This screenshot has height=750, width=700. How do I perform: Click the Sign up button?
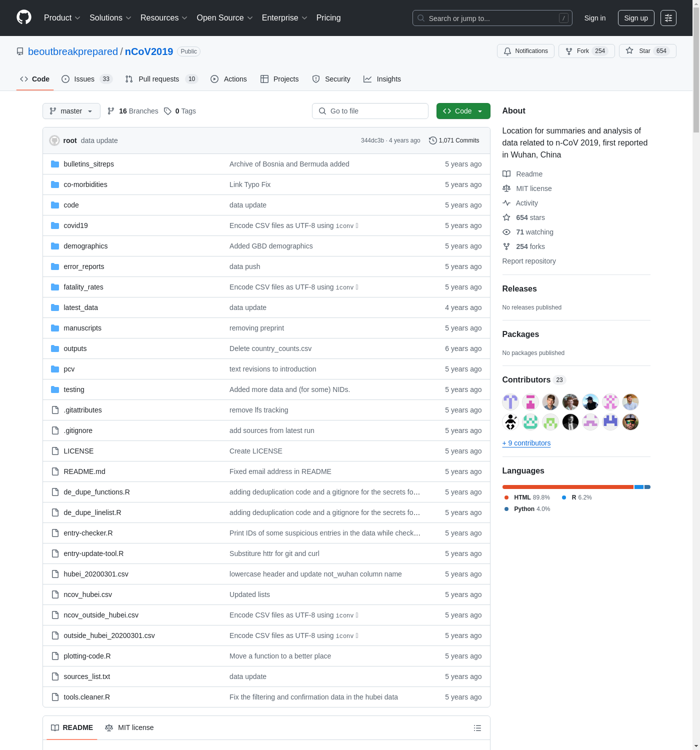(635, 18)
